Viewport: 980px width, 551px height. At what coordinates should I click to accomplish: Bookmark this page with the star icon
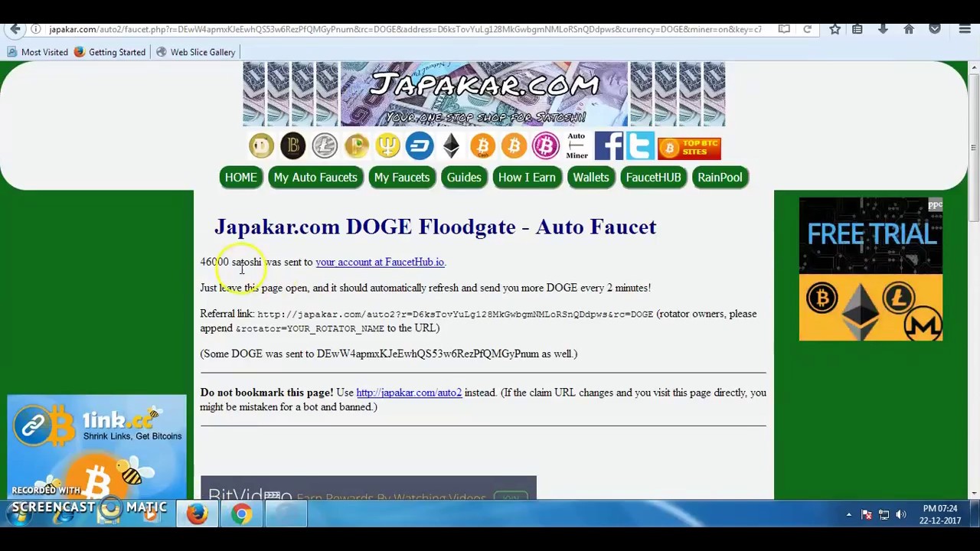[835, 29]
